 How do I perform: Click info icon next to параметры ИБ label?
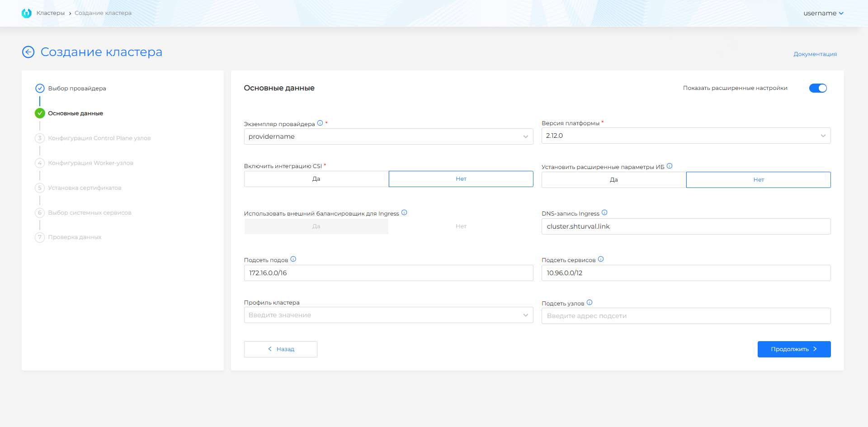click(x=670, y=166)
